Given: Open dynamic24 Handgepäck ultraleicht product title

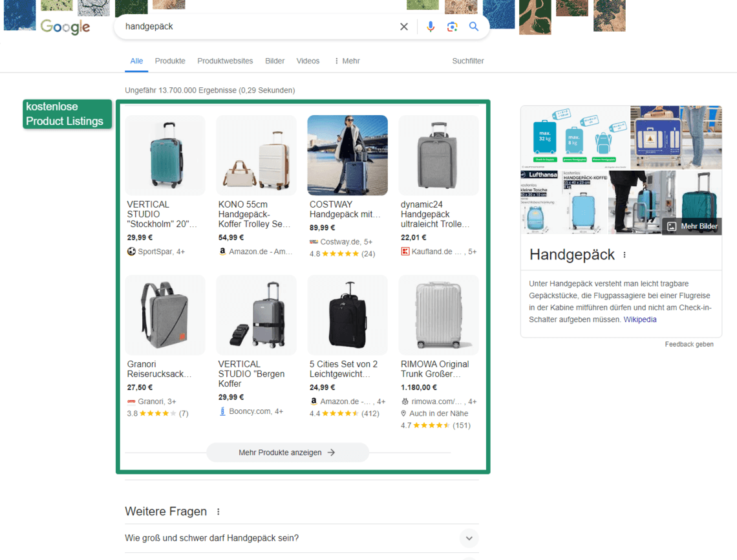Looking at the screenshot, I should pyautogui.click(x=435, y=215).
